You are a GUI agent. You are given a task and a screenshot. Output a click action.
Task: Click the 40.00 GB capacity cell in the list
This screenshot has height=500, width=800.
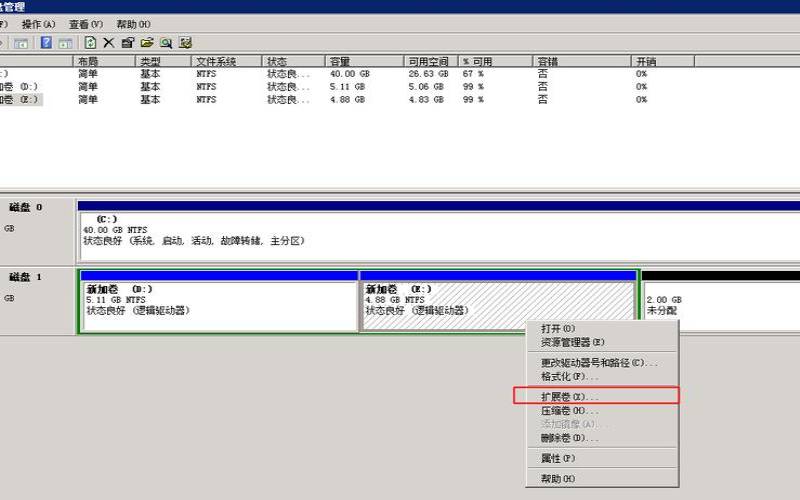349,74
